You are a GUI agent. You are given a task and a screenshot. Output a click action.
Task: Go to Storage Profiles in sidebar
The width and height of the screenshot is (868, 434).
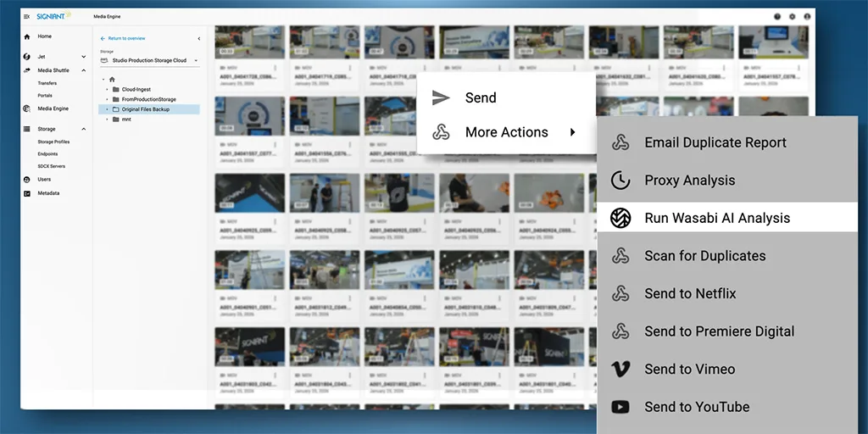[53, 142]
